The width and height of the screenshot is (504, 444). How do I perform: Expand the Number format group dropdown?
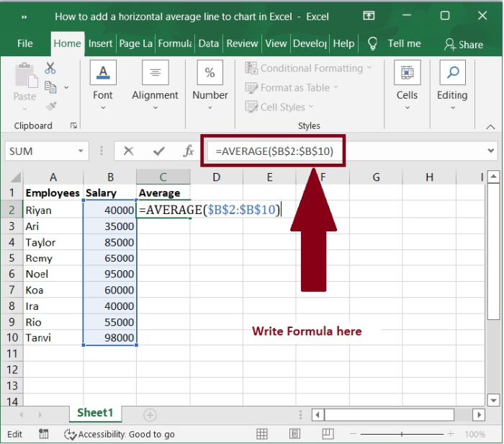pos(210,107)
